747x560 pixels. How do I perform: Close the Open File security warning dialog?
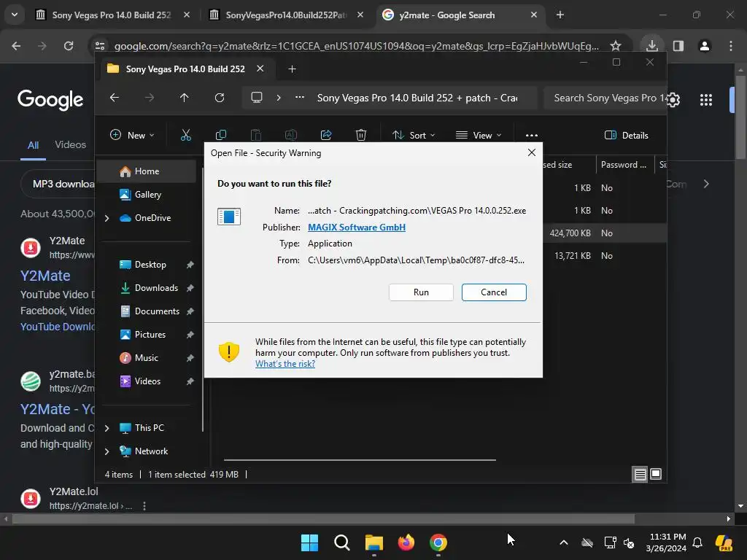(x=532, y=152)
